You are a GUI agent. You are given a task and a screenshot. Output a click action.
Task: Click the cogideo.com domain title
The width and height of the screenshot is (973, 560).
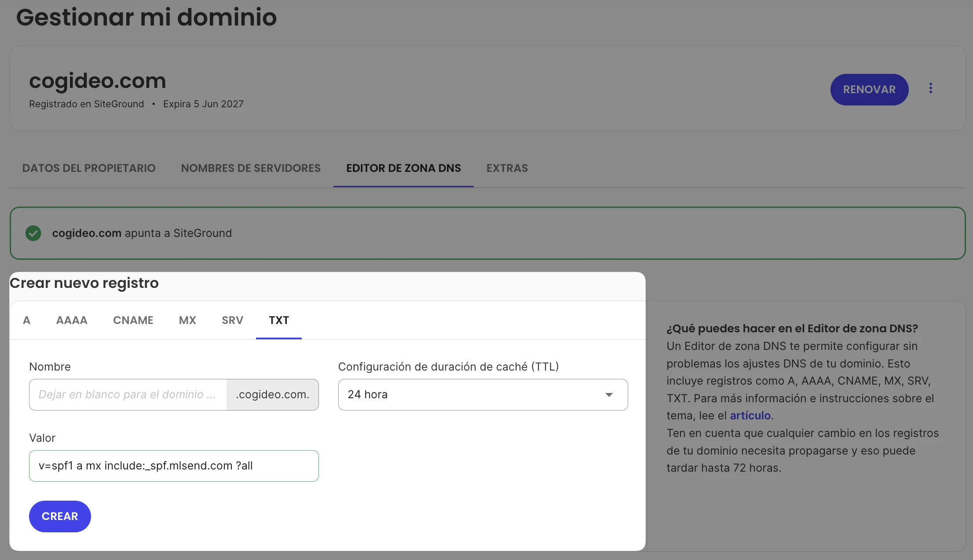coord(98,81)
